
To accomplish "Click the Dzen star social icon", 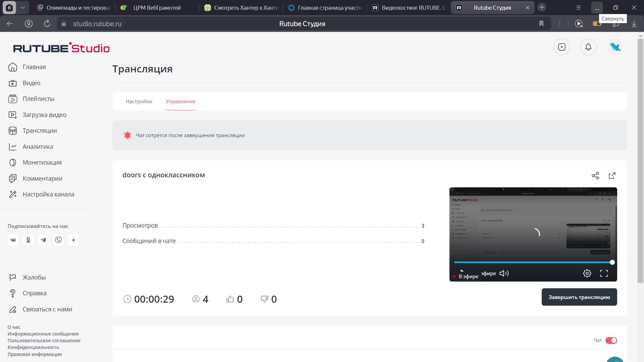I will coord(73,240).
